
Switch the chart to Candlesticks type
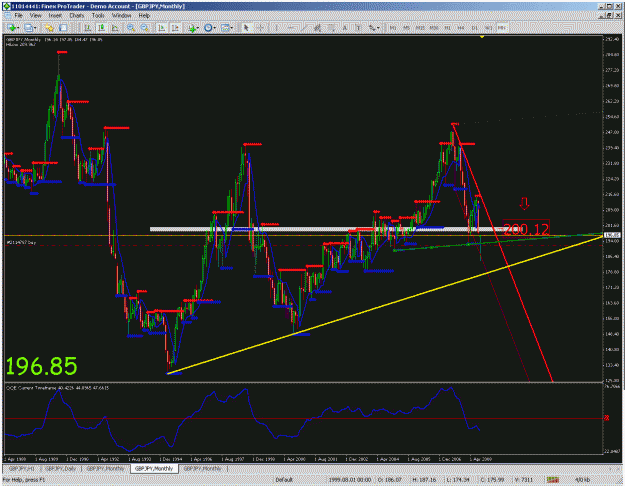pos(102,28)
